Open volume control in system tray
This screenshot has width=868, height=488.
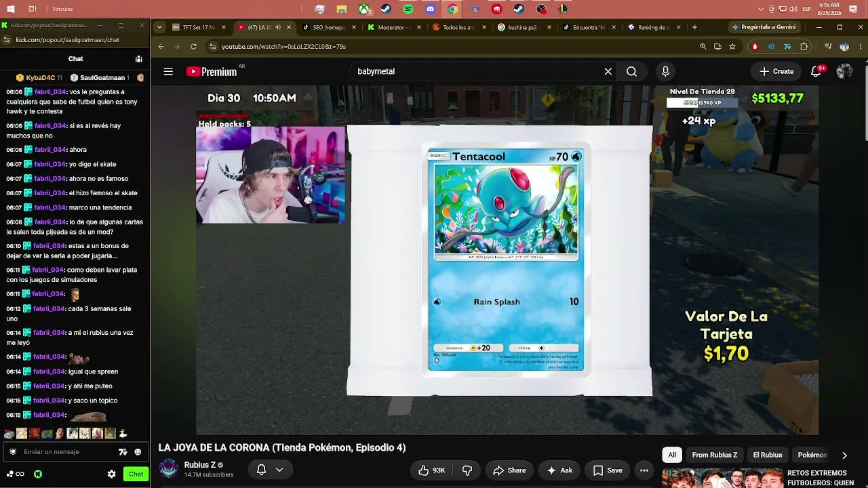(x=793, y=9)
